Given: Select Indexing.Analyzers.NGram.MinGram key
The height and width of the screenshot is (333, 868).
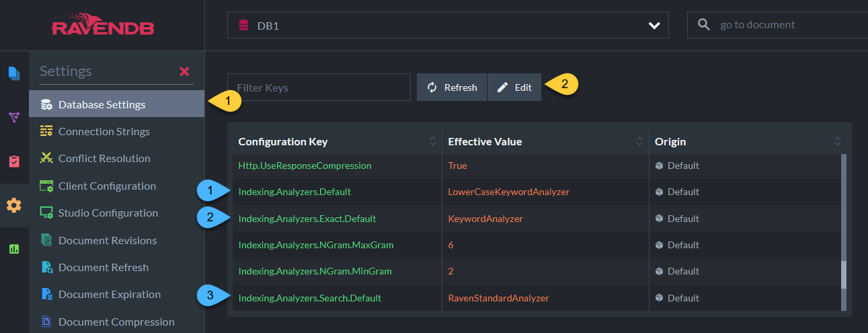Looking at the screenshot, I should (315, 271).
